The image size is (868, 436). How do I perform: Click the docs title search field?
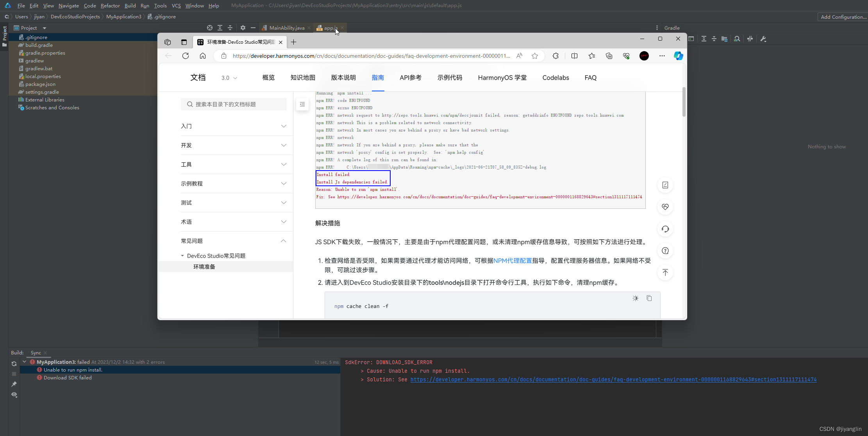coord(234,104)
